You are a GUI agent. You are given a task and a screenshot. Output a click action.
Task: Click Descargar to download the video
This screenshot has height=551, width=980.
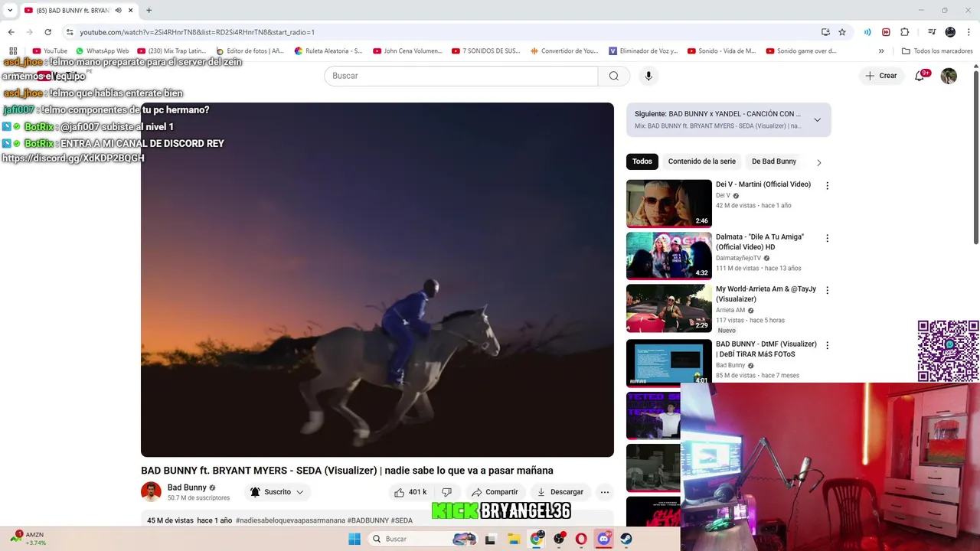point(560,492)
